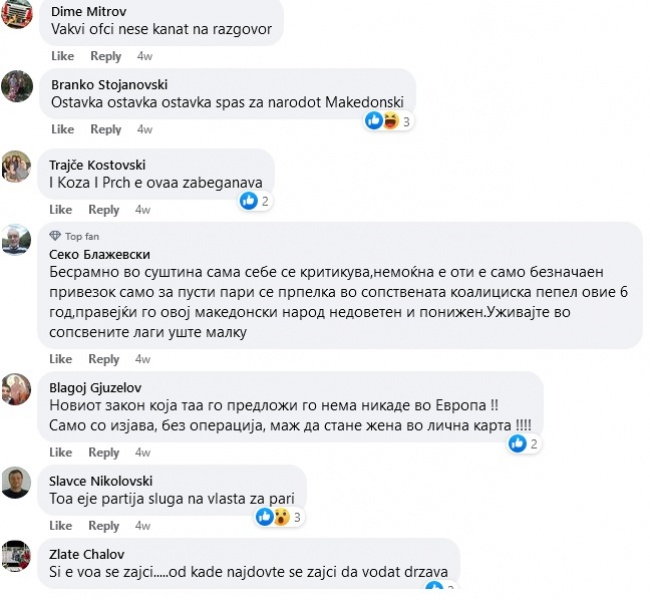
Task: View reactions on Branko Stojanovski's comment
Action: point(388,121)
